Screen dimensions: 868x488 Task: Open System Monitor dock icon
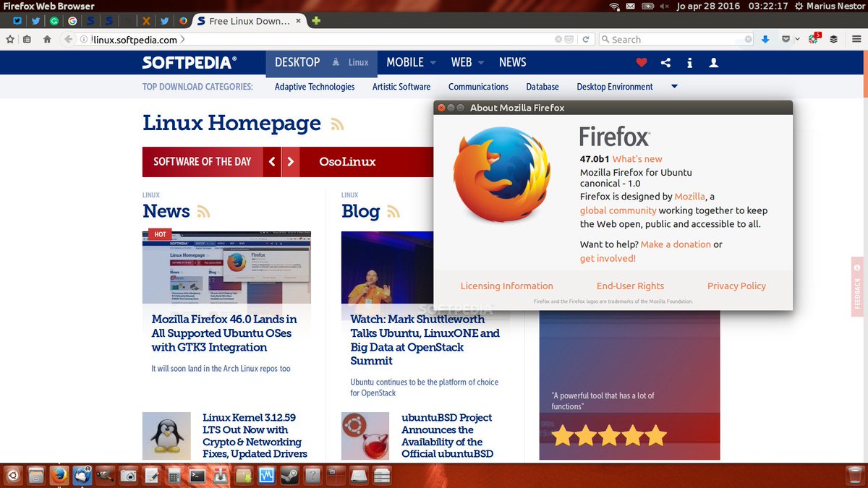265,475
